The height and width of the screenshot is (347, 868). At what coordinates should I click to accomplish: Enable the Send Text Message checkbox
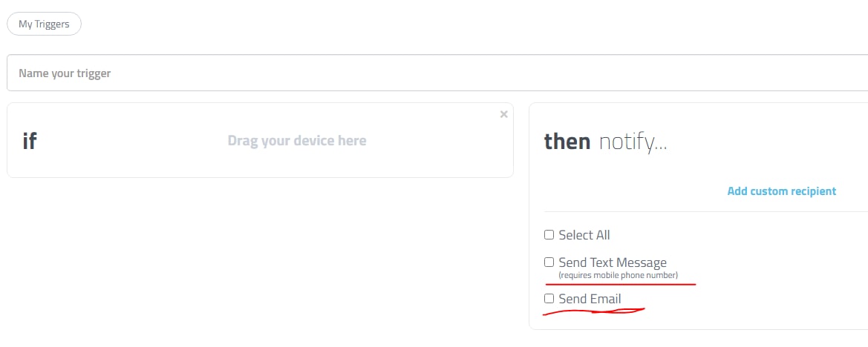[x=549, y=262]
